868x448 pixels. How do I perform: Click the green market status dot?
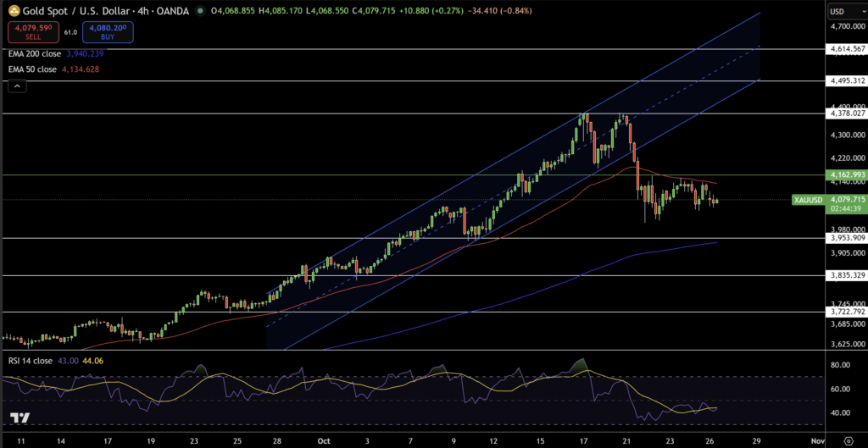pos(199,11)
